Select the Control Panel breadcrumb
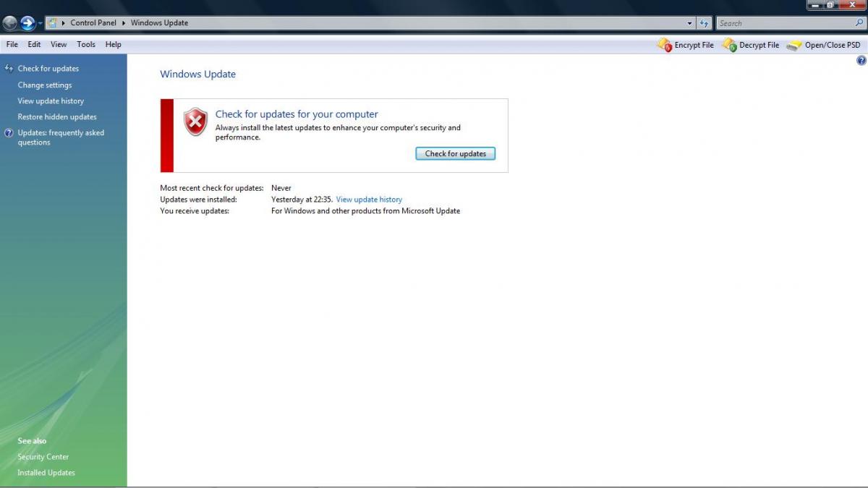This screenshot has height=488, width=868. click(93, 23)
